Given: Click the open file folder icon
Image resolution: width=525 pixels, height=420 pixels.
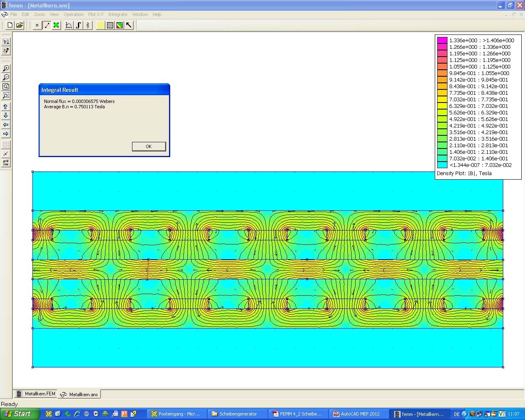Looking at the screenshot, I should click(x=19, y=25).
